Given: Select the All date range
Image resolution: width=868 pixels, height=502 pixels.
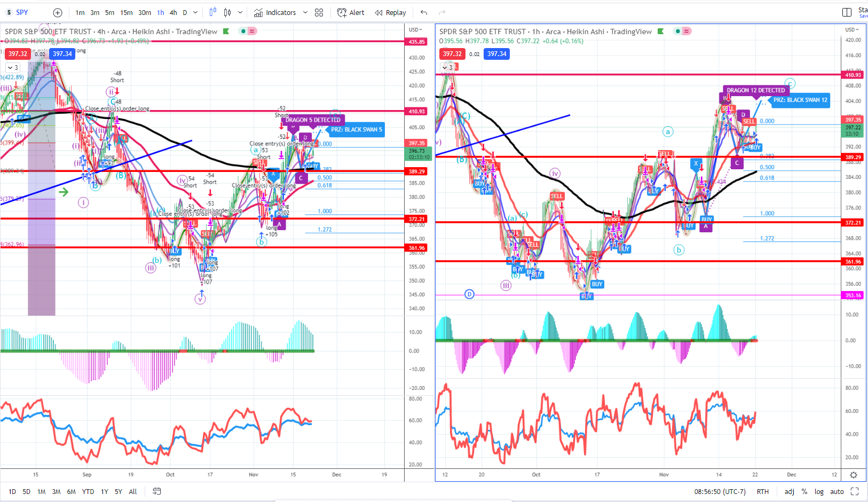Looking at the screenshot, I should tap(133, 492).
